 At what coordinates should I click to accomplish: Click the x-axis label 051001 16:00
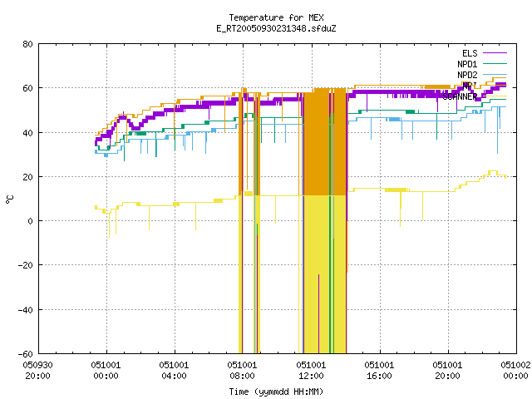[379, 371]
